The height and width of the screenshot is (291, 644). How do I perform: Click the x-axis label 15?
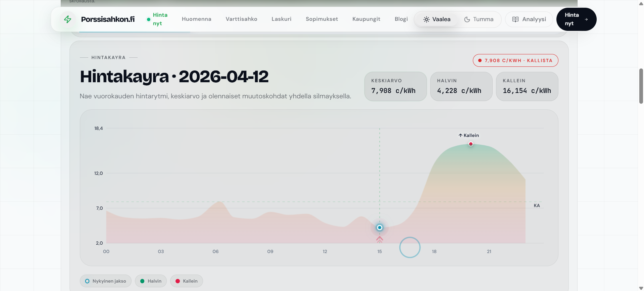point(380,251)
